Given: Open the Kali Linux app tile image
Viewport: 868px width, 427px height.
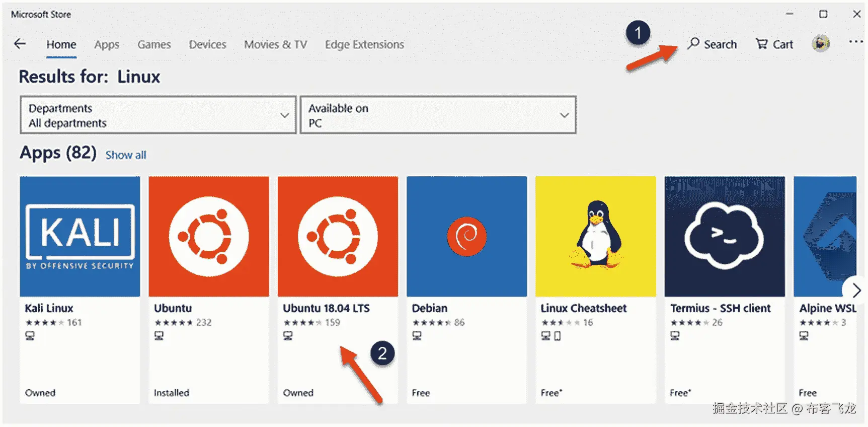Looking at the screenshot, I should click(80, 236).
